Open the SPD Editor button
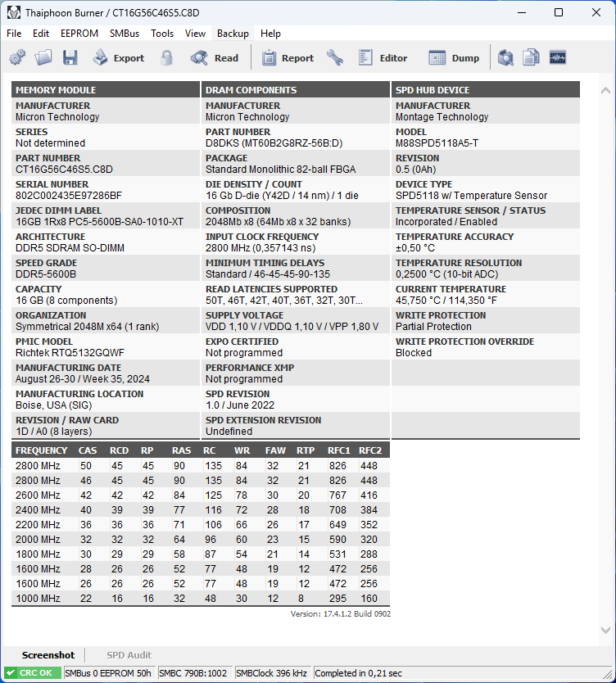This screenshot has height=683, width=616. click(383, 57)
